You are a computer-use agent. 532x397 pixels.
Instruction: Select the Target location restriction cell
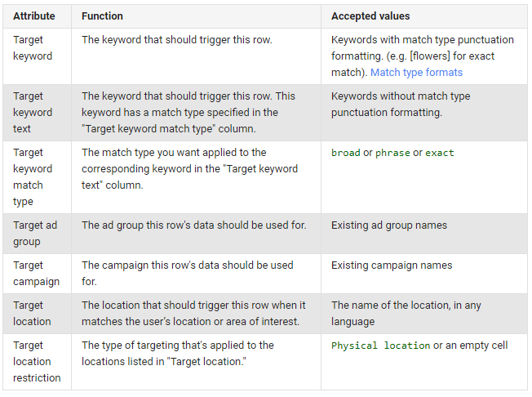point(37,362)
